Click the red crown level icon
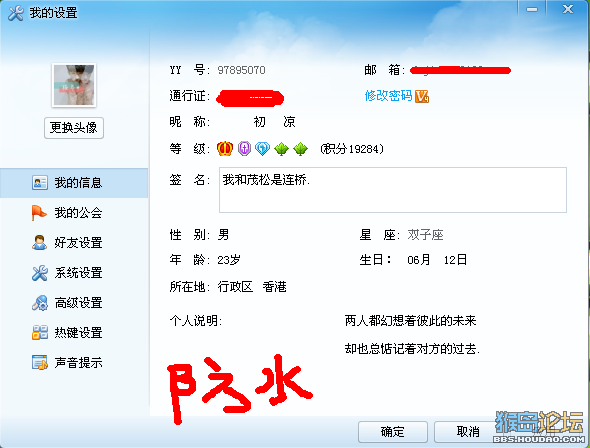The height and width of the screenshot is (448, 590). 225,149
